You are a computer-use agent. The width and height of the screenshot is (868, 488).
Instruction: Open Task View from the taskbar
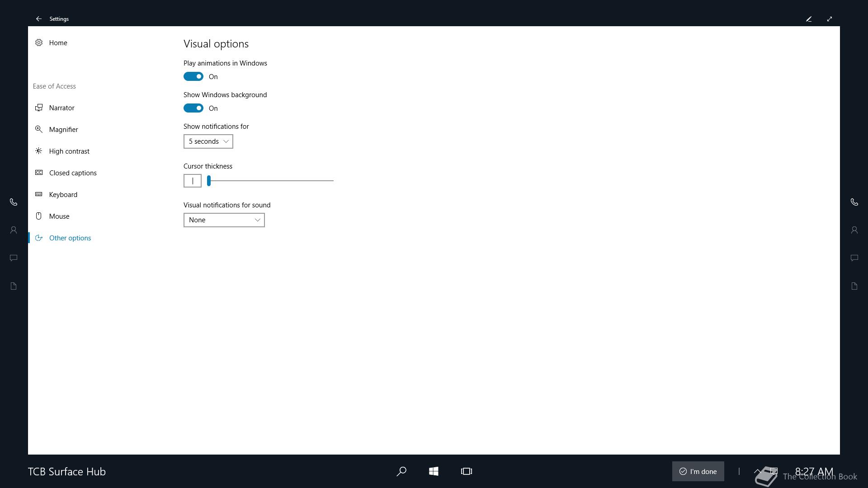coord(467,471)
